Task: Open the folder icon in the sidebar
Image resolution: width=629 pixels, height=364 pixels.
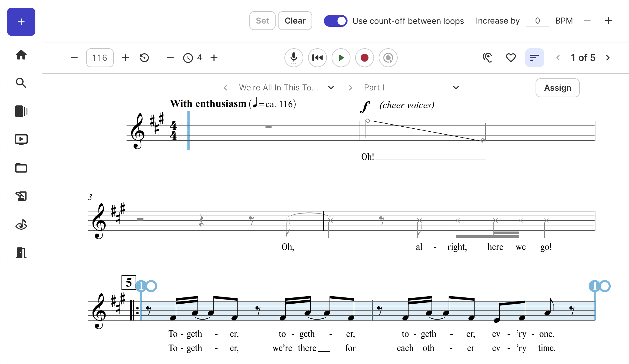Action: tap(21, 168)
